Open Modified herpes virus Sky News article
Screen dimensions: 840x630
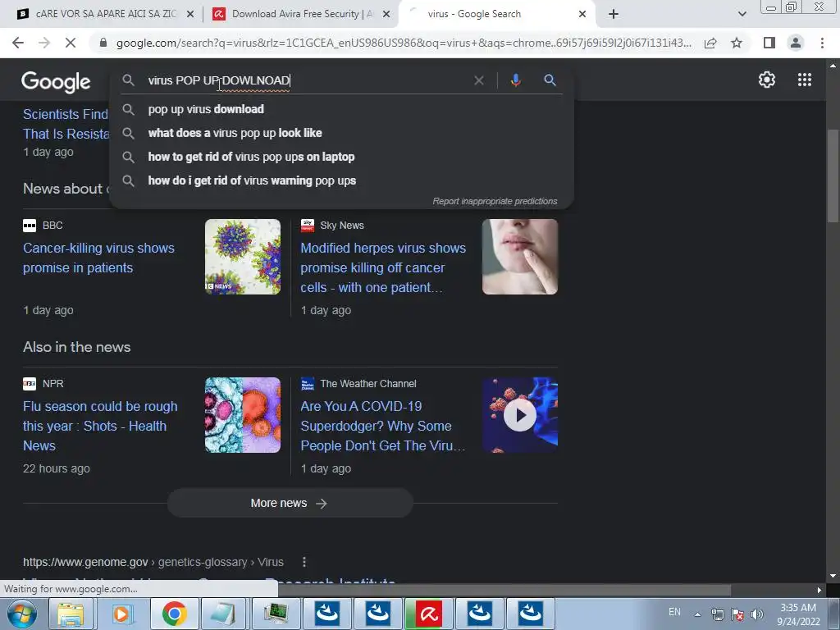coord(382,267)
